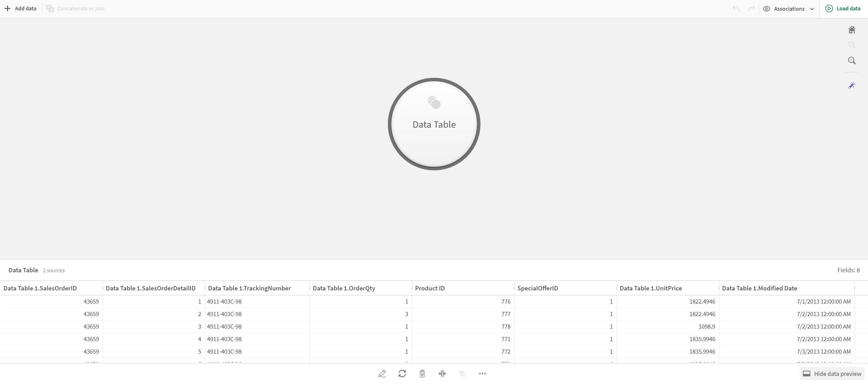Screen dimensions: 868x384
Task: Select the Data Table node
Action: pyautogui.click(x=434, y=125)
